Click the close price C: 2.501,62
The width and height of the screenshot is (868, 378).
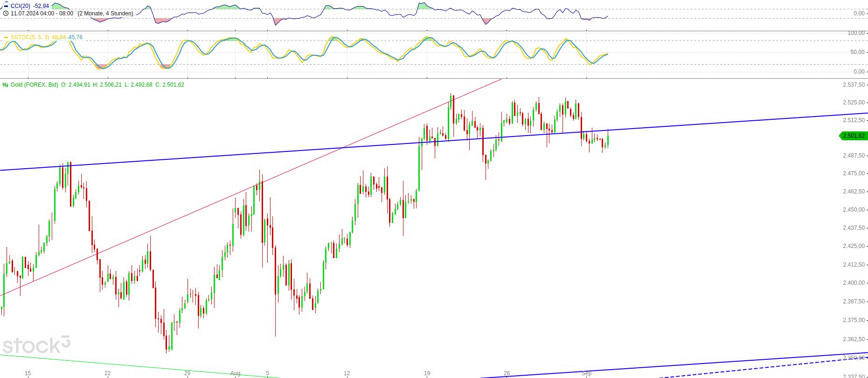coord(170,85)
